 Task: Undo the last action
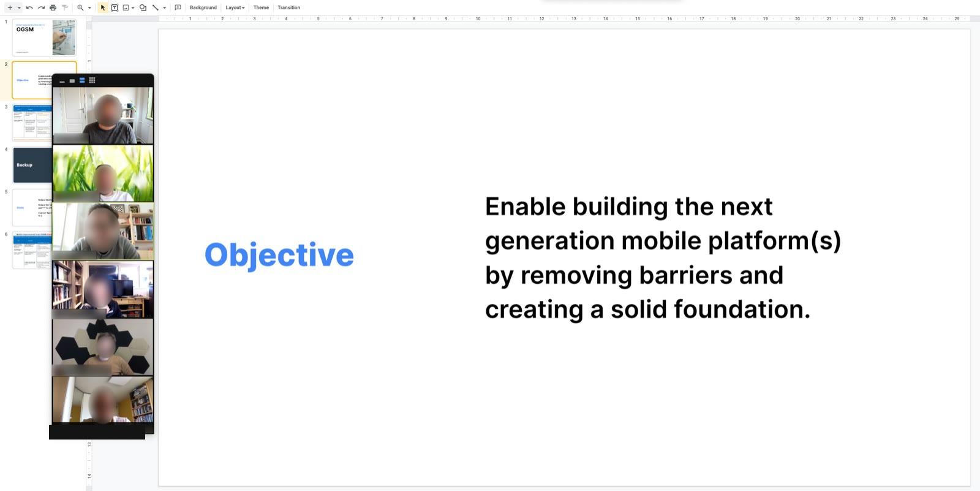coord(29,7)
